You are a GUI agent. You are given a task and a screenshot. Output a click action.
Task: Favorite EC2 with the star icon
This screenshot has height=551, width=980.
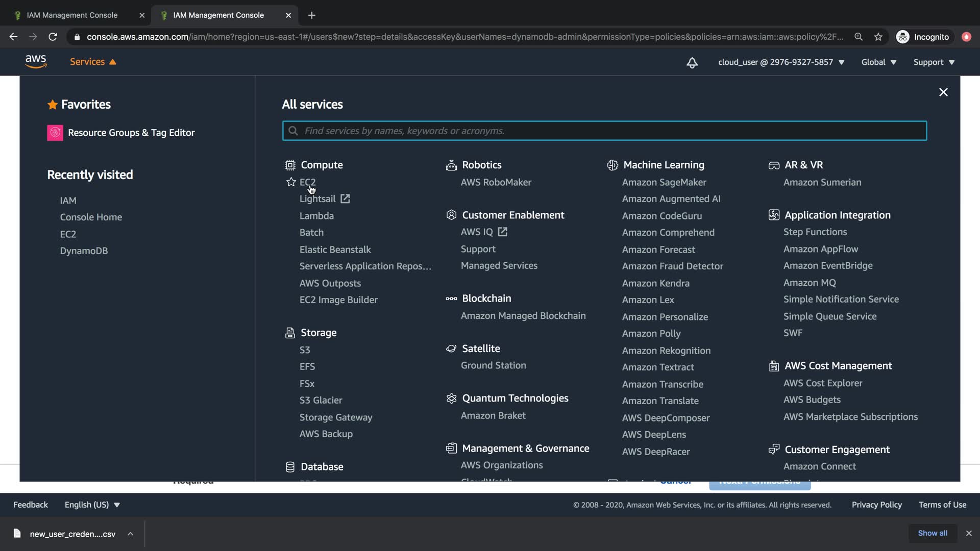[x=291, y=182]
